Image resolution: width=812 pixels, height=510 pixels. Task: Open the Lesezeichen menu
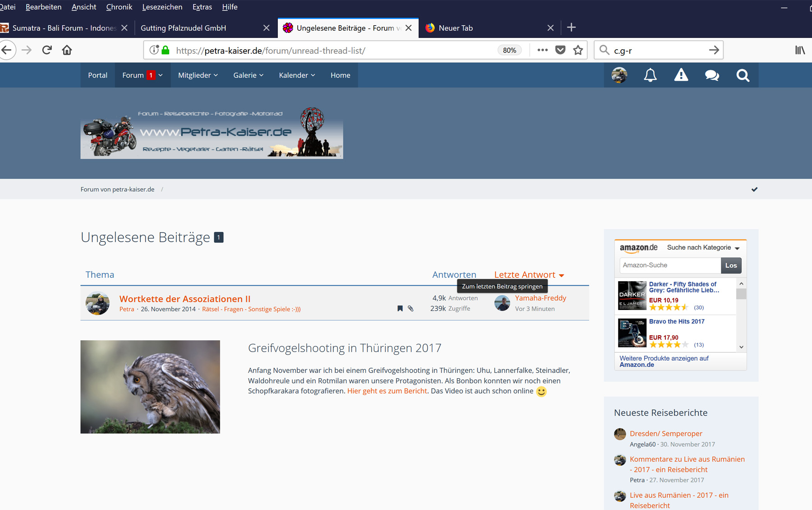[162, 7]
